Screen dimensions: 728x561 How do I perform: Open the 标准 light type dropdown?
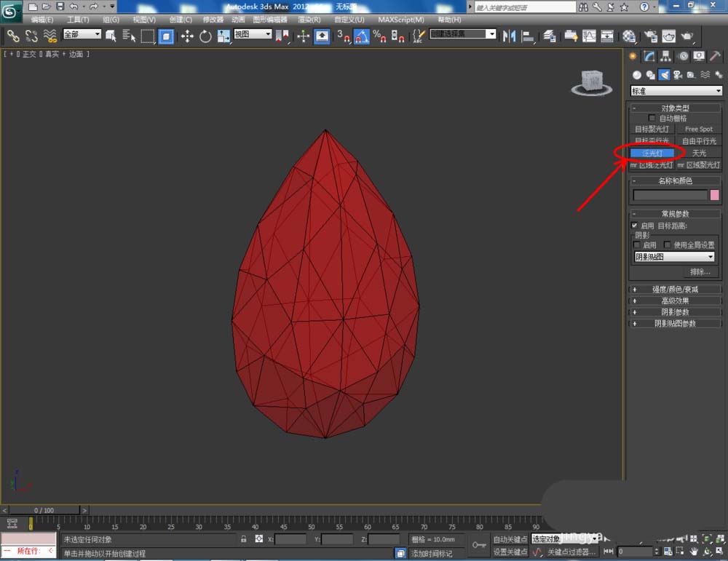click(676, 91)
